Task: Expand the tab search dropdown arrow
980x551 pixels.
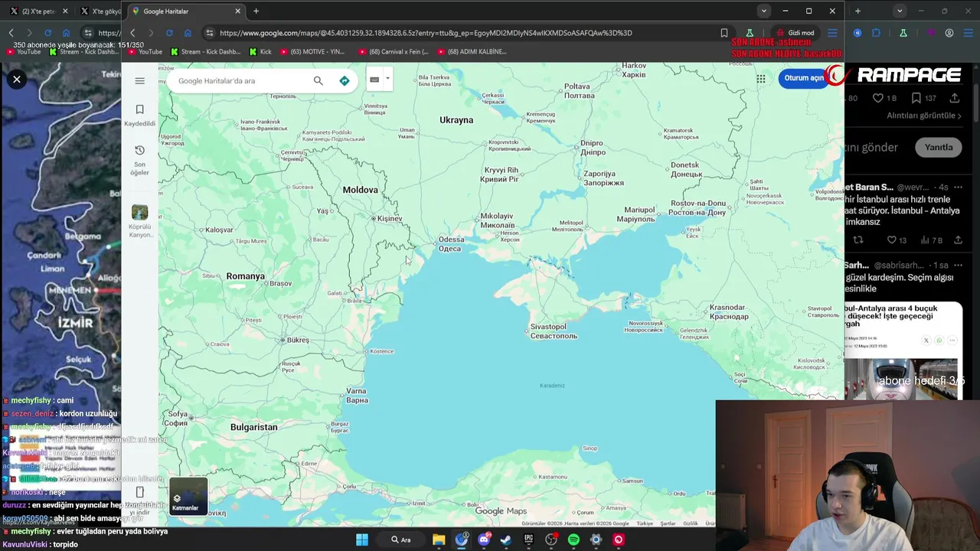Action: tap(763, 11)
